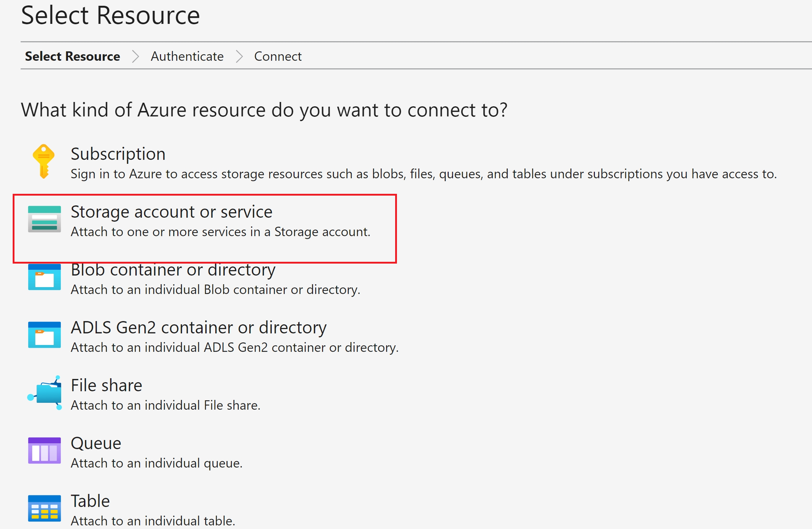Screen dimensions: 812x529
Task: Choose the File share option title
Action: click(106, 385)
